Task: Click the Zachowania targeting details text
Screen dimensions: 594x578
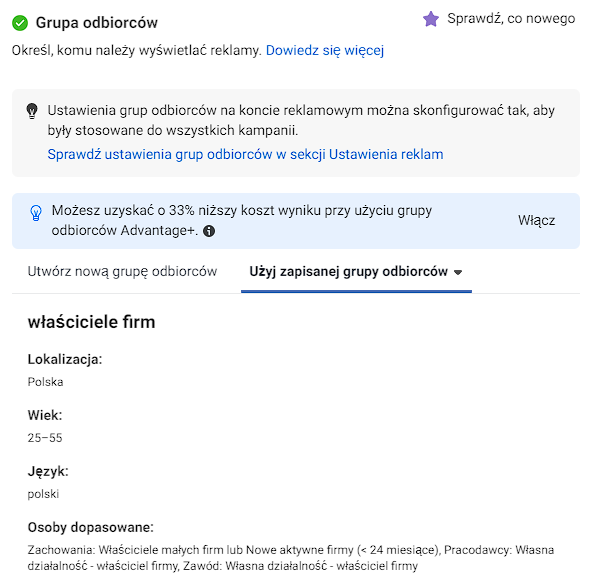Action: coord(291,558)
